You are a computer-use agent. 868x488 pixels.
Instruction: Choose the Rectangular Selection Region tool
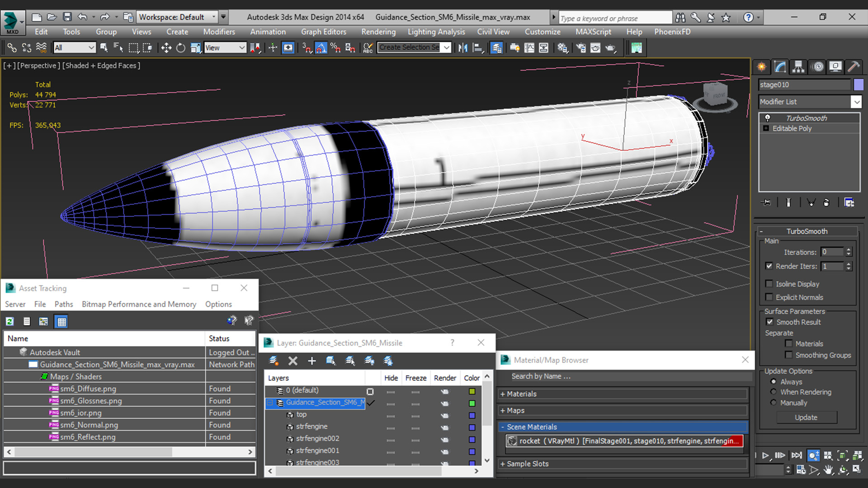pos(133,48)
